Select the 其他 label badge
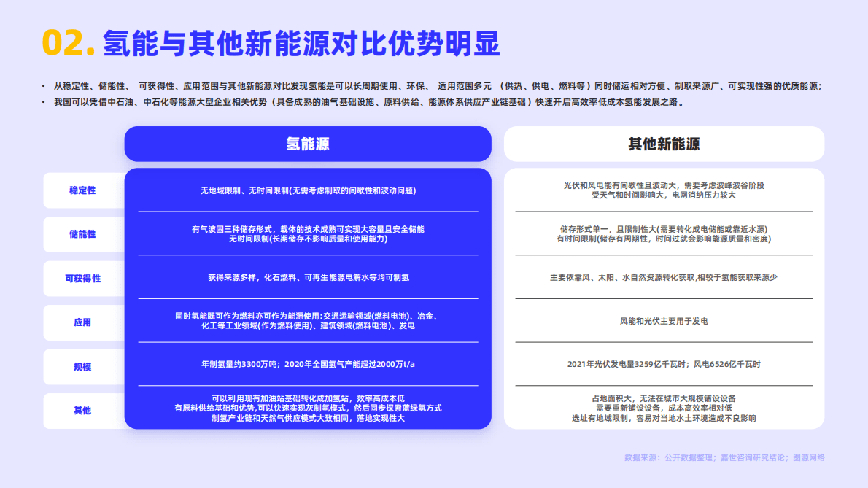Image resolution: width=868 pixels, height=488 pixels. (83, 411)
